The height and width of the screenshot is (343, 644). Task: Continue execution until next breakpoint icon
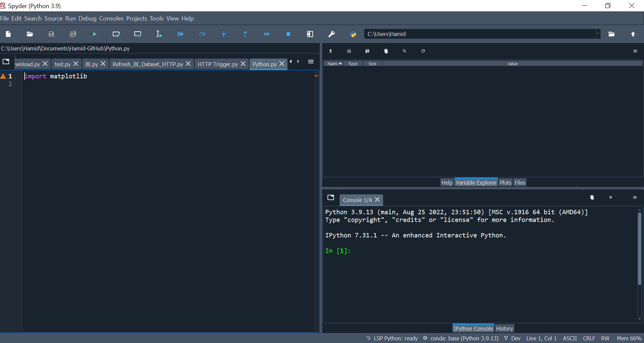[267, 34]
